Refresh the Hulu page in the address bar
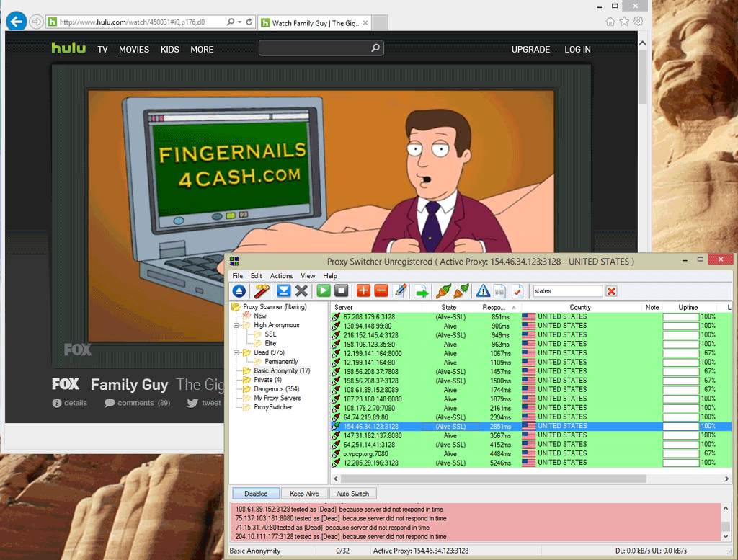Screen dimensions: 738x560 pyautogui.click(x=249, y=22)
